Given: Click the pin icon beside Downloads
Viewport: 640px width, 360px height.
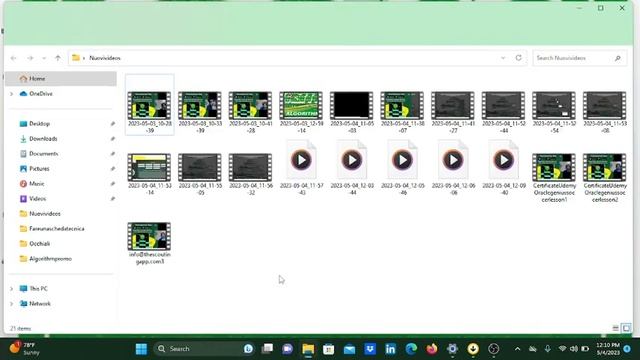Looking at the screenshot, I should pyautogui.click(x=113, y=139).
